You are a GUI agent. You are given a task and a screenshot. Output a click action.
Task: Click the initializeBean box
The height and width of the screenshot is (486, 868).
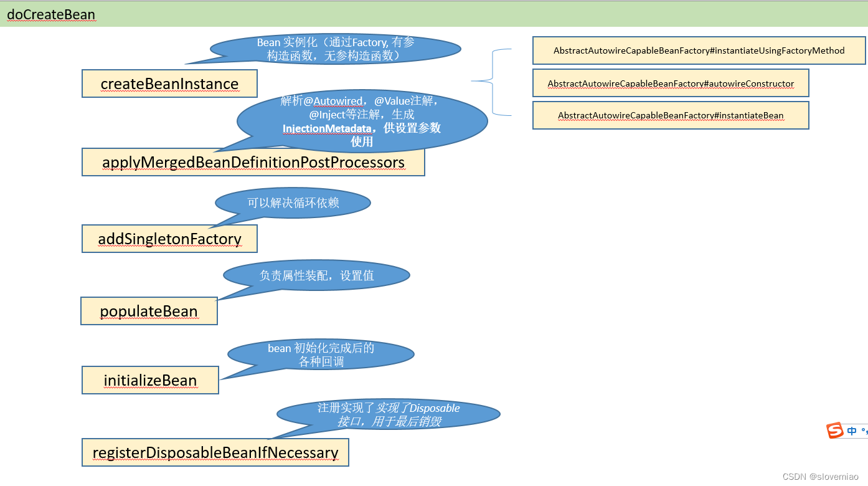150,380
